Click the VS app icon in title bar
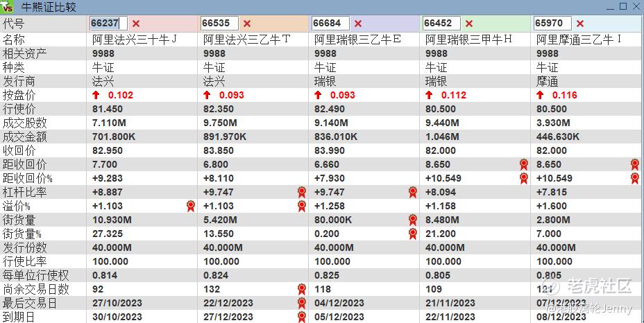 tap(7, 6)
